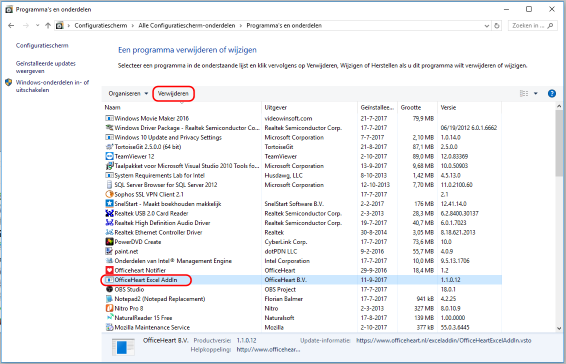Image resolution: width=566 pixels, height=364 pixels.
Task: Open recent locations dropdown arrow
Action: point(38,26)
